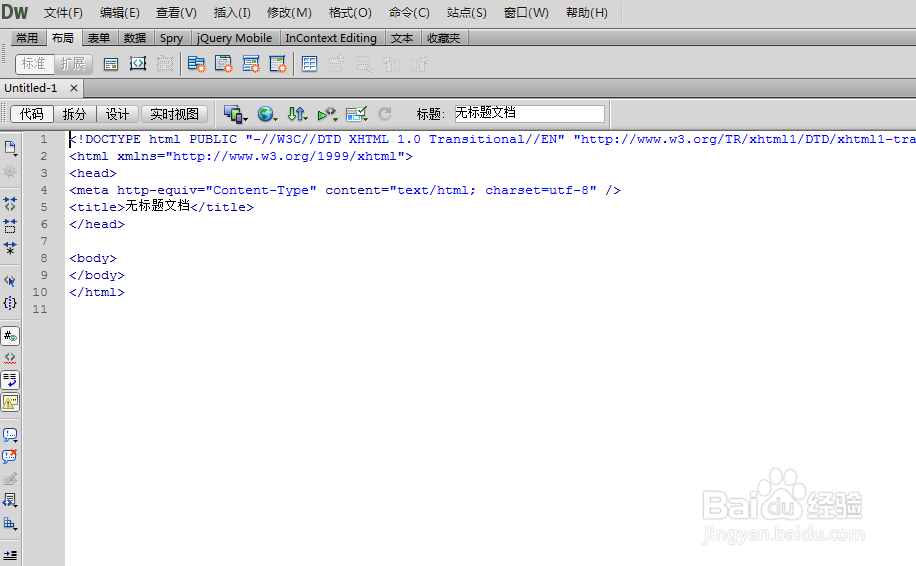Open the Multiscreen preview dropdown
Screen dimensions: 916x566
coord(236,114)
